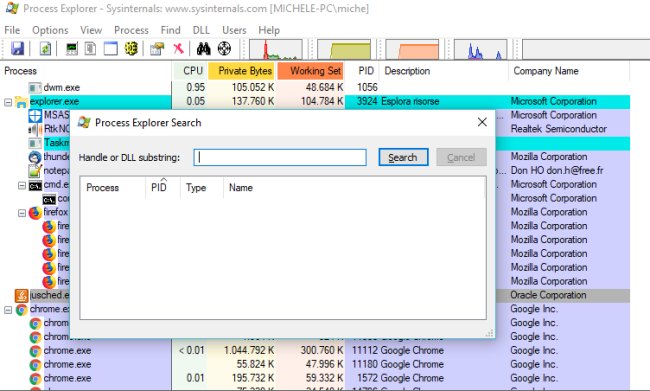Click the red X Kill Process icon
The width and height of the screenshot is (650, 391).
pos(178,49)
